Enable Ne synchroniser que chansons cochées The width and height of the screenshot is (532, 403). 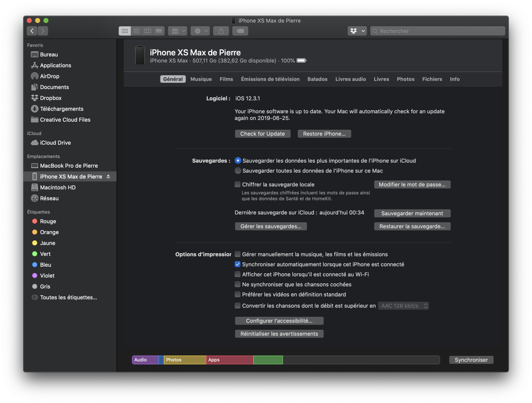pyautogui.click(x=237, y=284)
